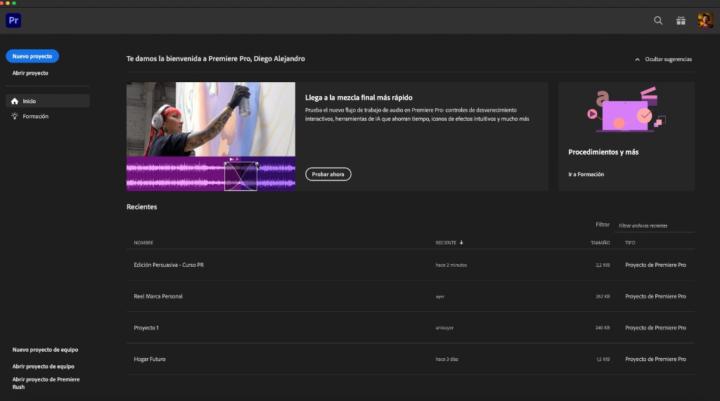Open the Ir a Formación link
The image size is (720, 401).
coord(586,174)
